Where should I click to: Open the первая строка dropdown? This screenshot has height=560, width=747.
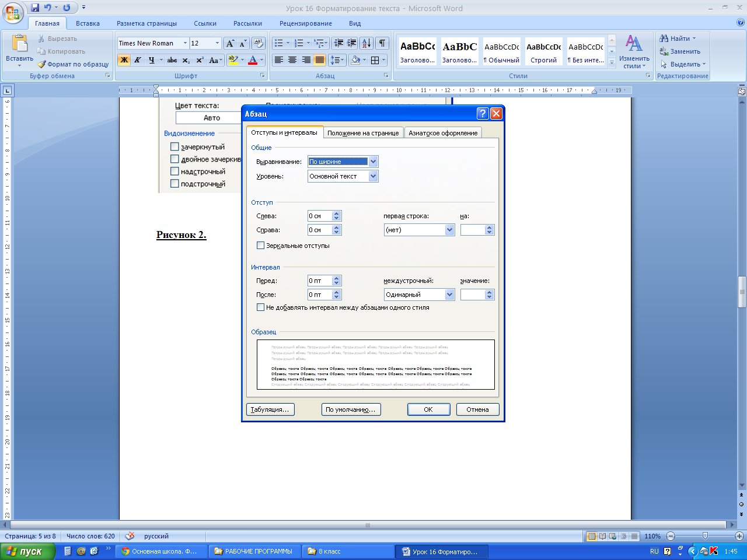[449, 230]
